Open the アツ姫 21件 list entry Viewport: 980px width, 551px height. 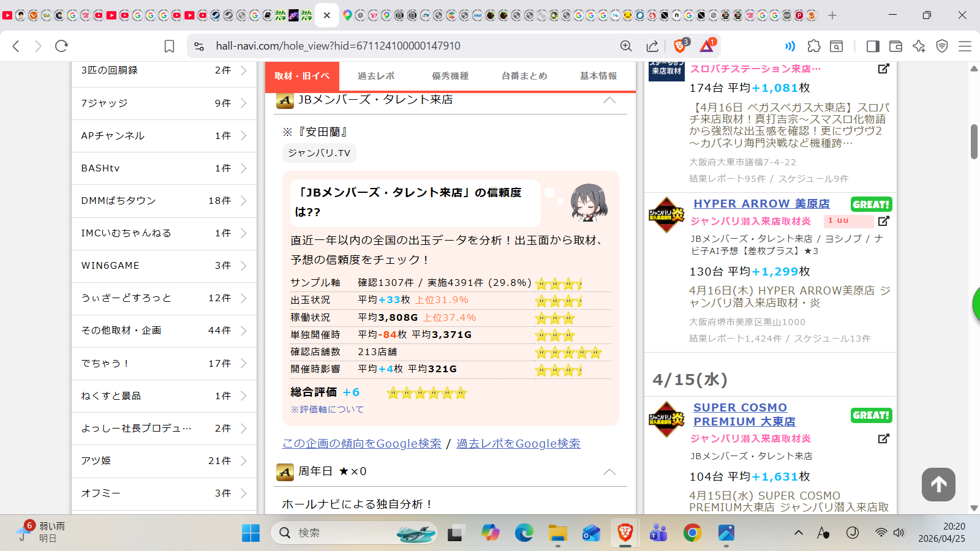164,461
